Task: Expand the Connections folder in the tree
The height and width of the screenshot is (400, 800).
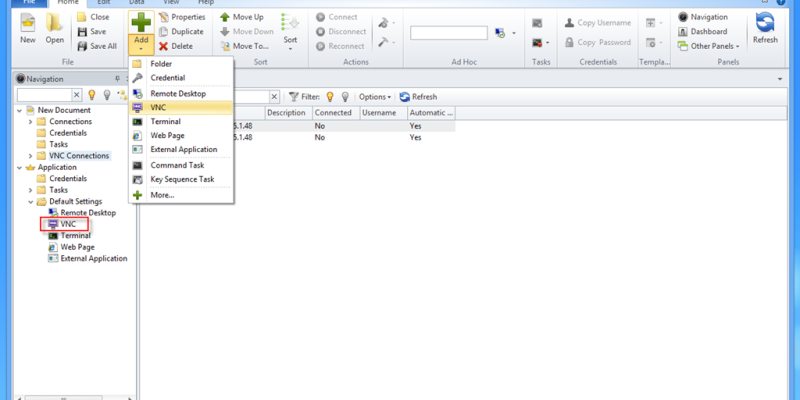Action: tap(30, 121)
